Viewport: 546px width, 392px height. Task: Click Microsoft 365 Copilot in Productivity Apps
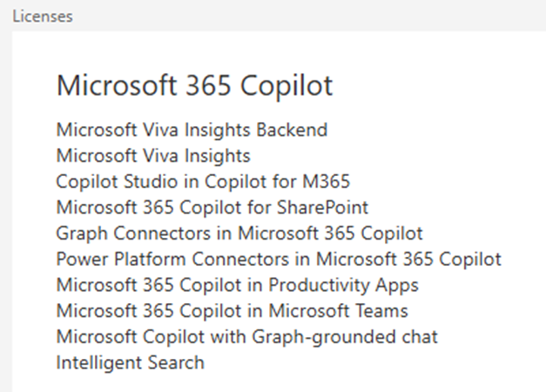click(237, 285)
